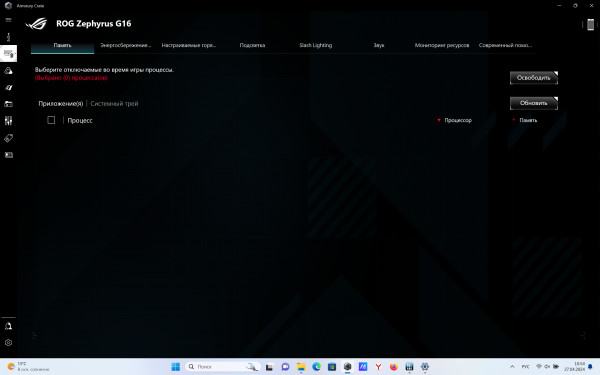Sort by Память column arrow
This screenshot has height=375, width=600.
(x=514, y=120)
